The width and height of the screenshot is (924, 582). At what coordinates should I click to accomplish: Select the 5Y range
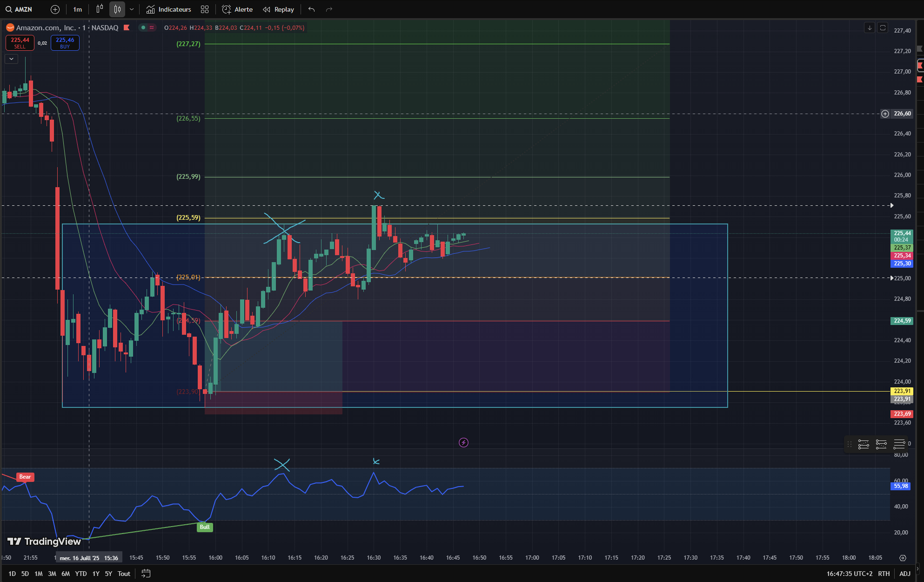point(108,574)
